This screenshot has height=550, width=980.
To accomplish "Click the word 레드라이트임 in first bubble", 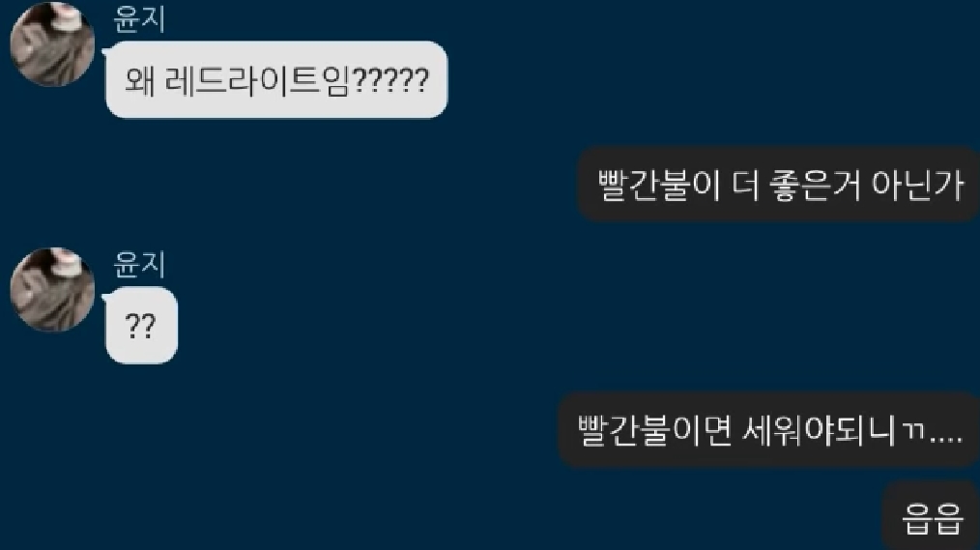I will (256, 80).
